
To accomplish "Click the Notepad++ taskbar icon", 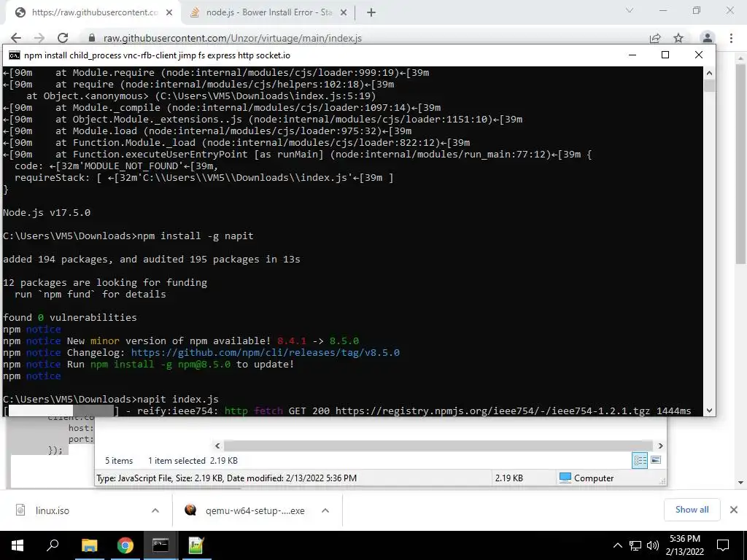I will click(196, 545).
